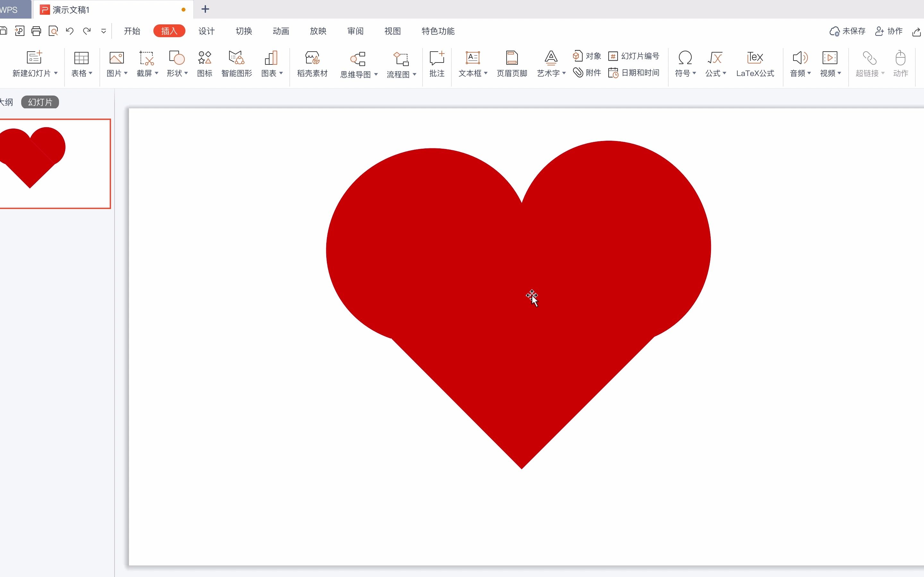Click the undo arrow icon

70,31
